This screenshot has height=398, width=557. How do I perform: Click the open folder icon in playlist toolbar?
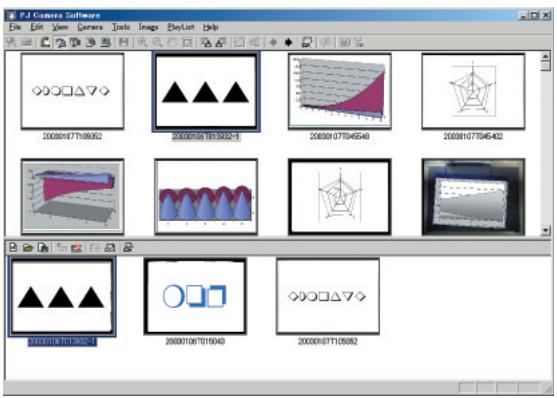pos(28,247)
